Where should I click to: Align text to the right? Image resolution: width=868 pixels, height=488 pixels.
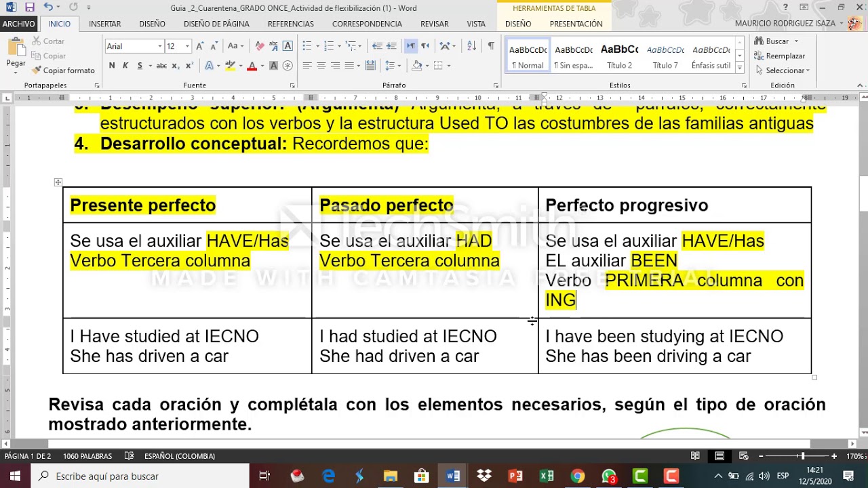pos(335,66)
